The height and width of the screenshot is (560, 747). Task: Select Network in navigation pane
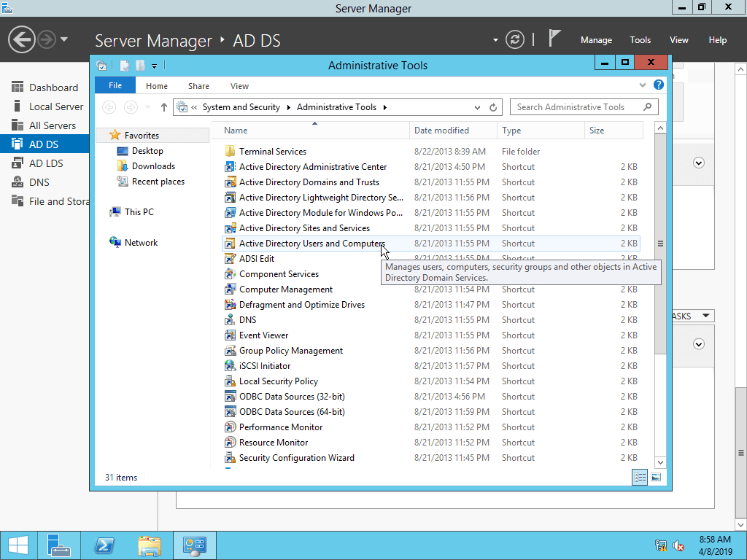point(141,242)
